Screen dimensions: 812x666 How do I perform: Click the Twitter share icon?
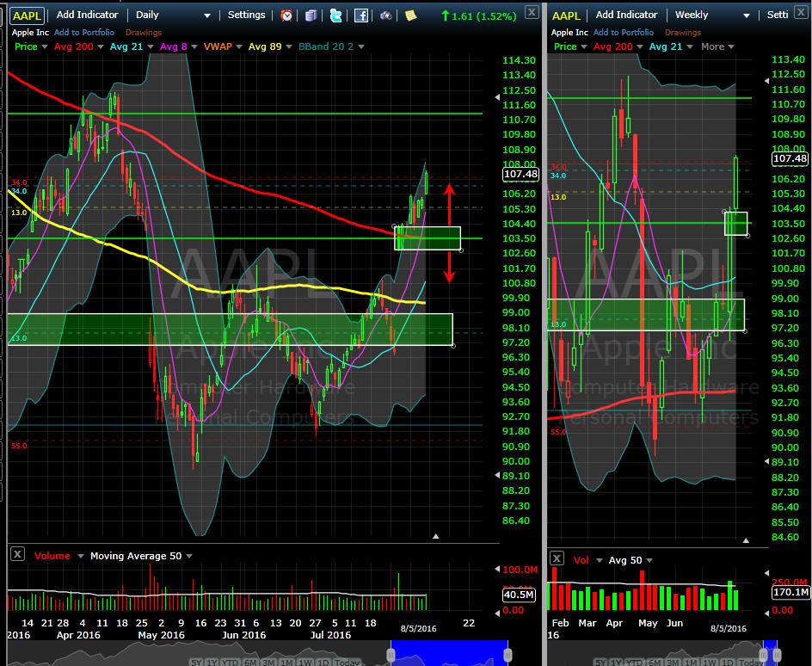click(x=336, y=15)
